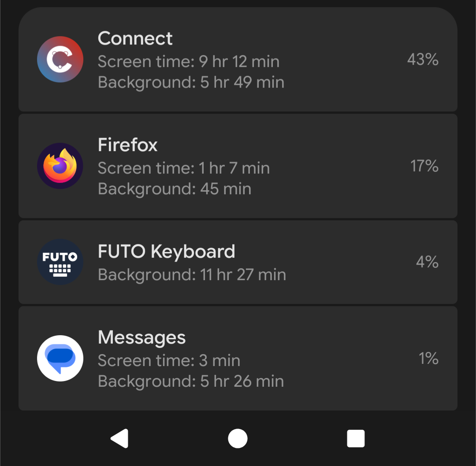Select Connect background 5 hr 49 min

point(191,82)
